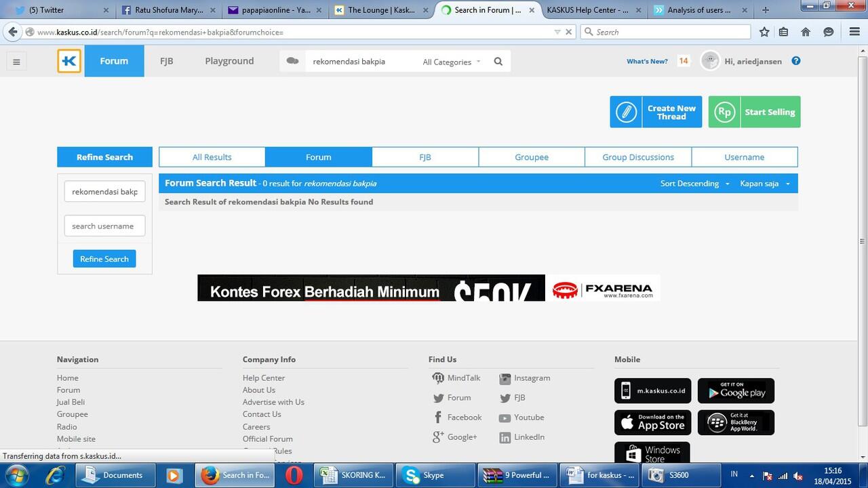Select the Forum results tab
Screen dimensions: 868x488
point(319,157)
